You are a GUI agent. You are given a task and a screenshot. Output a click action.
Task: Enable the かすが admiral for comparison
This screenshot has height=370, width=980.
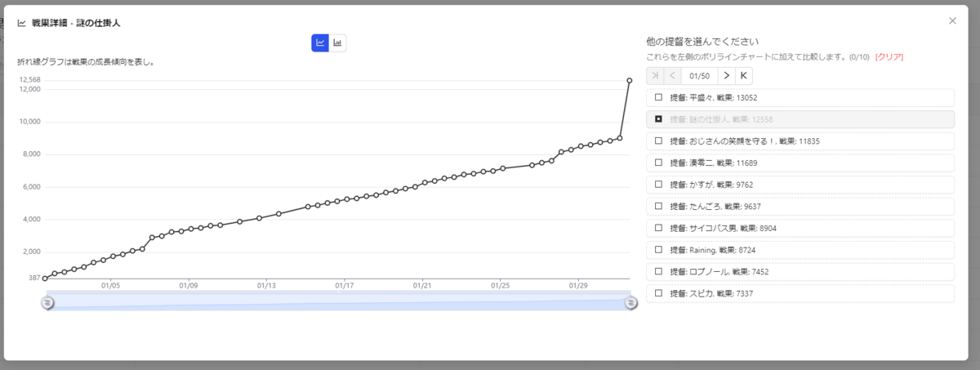pyautogui.click(x=658, y=185)
